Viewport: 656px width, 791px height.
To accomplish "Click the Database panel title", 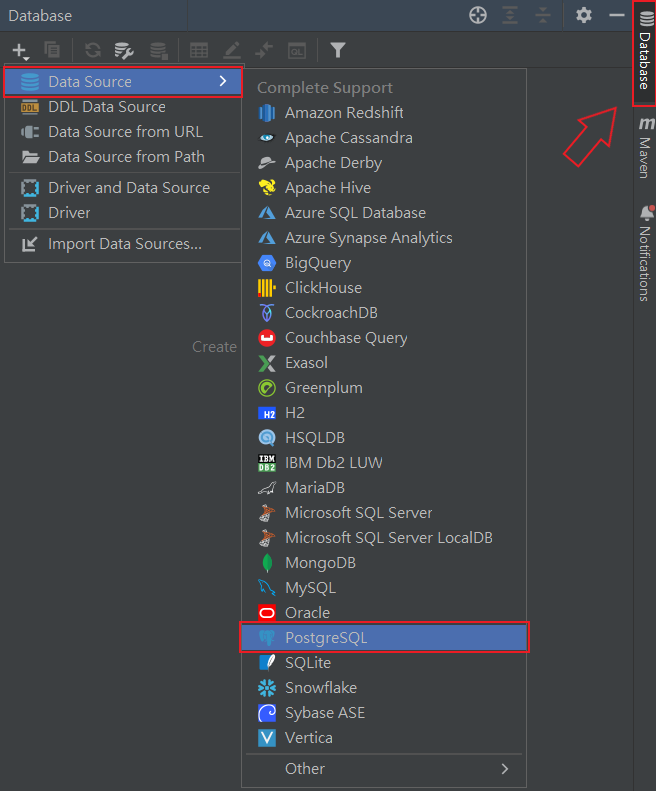I will coord(40,16).
